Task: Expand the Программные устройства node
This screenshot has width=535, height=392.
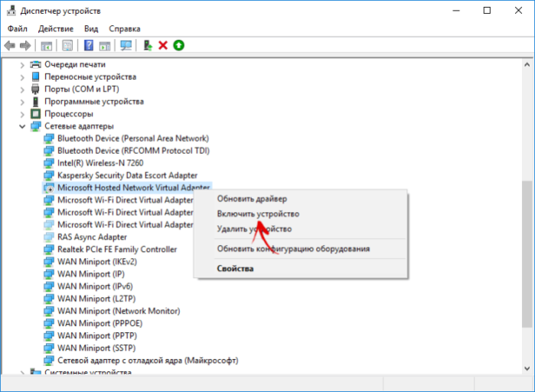Action: coord(22,102)
